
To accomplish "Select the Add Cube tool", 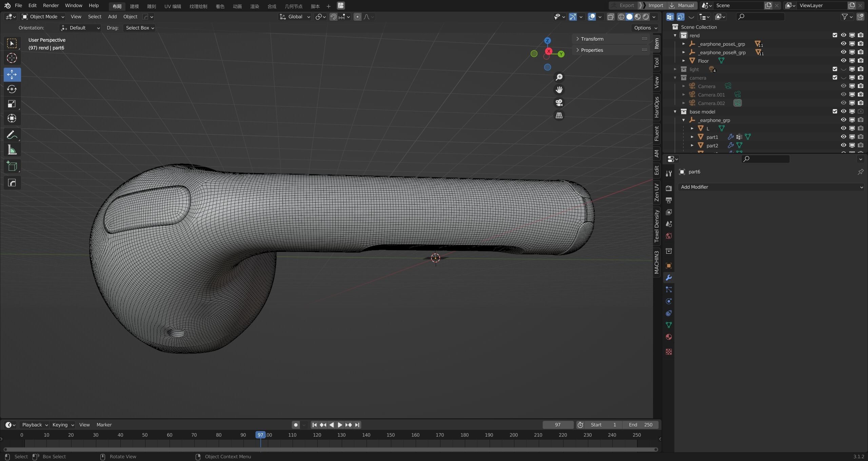I will [x=12, y=166].
